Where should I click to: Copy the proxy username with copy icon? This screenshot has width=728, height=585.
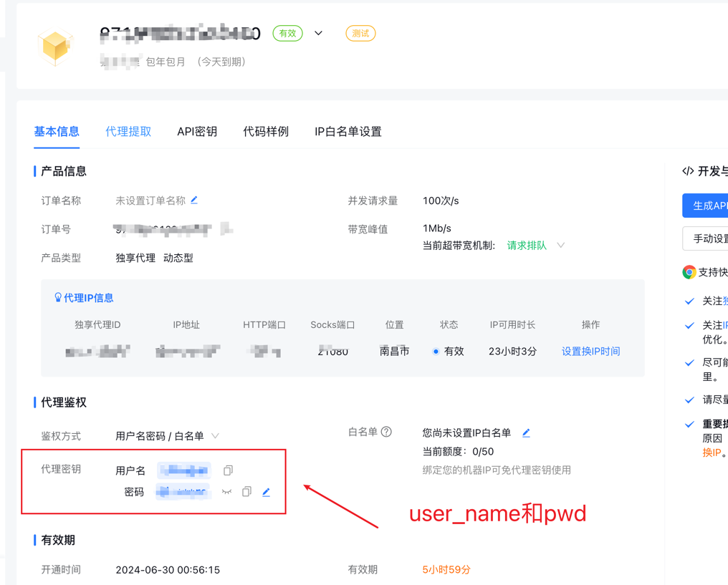(x=228, y=470)
